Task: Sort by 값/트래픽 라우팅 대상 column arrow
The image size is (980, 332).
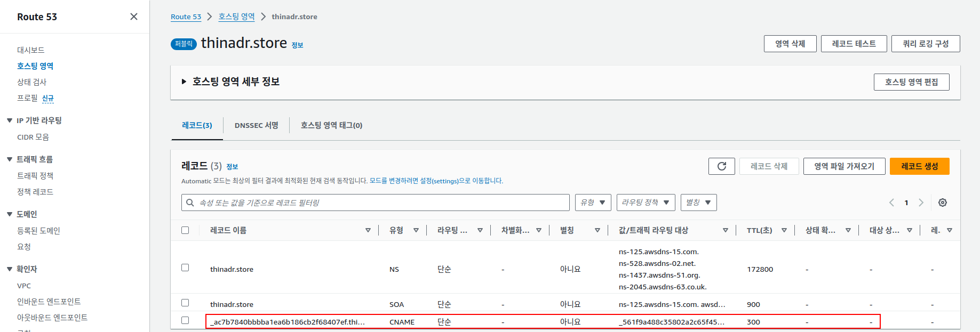Action: 726,230
